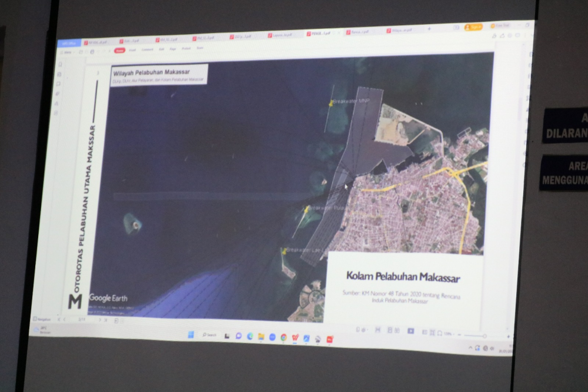
Task: Open the Menu dropdown in WPS
Action: (68, 52)
